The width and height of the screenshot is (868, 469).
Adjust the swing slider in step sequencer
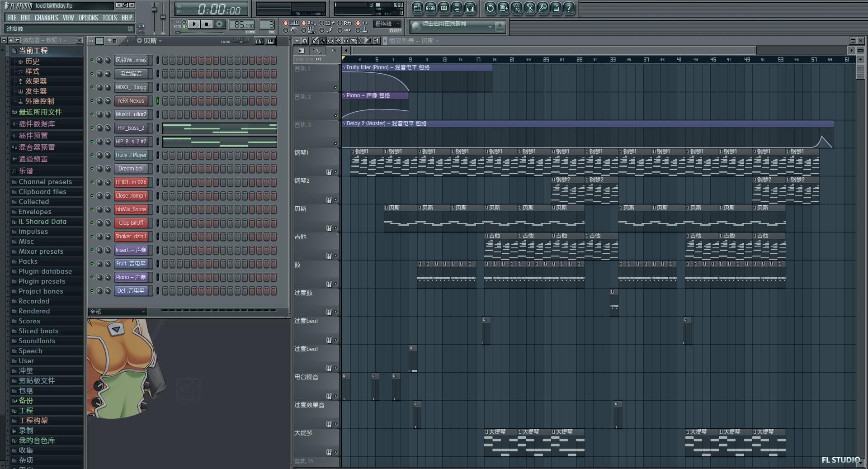pos(241,41)
